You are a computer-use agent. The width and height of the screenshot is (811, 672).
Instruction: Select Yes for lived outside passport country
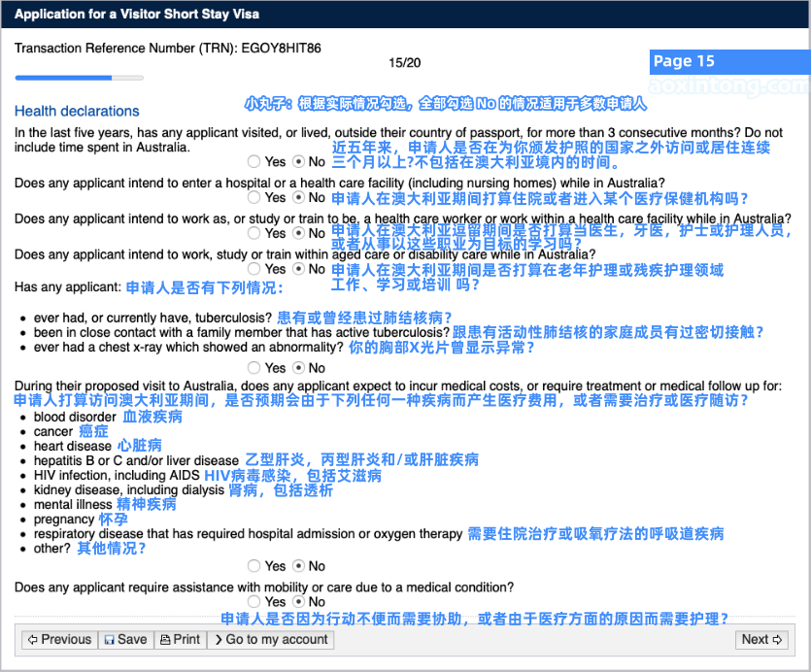coord(254,161)
